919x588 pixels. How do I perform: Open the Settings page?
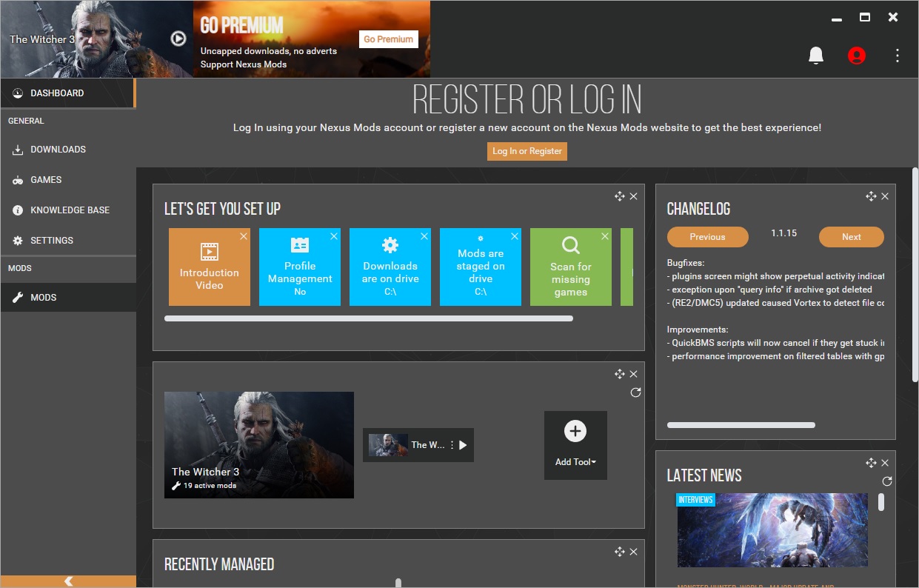click(67, 241)
